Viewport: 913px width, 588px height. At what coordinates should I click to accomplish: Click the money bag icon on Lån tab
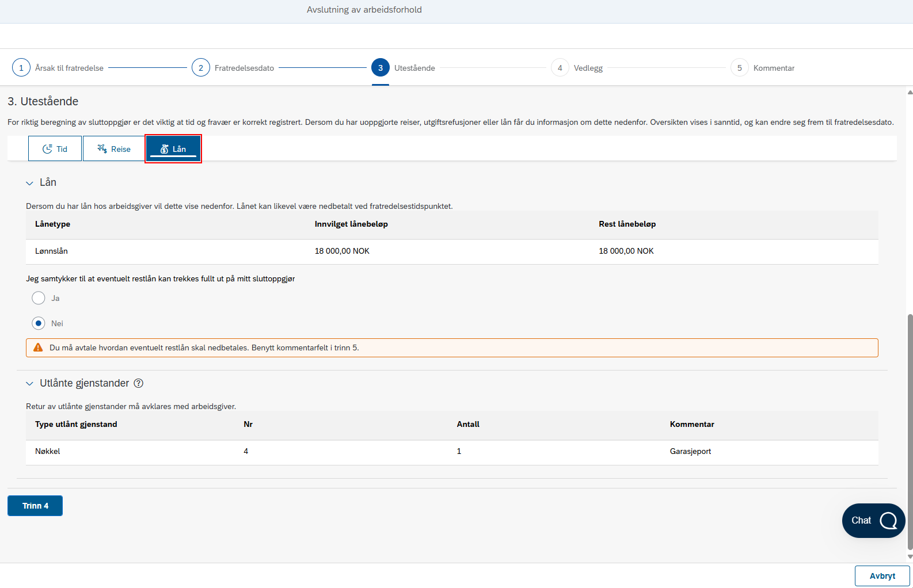(164, 149)
